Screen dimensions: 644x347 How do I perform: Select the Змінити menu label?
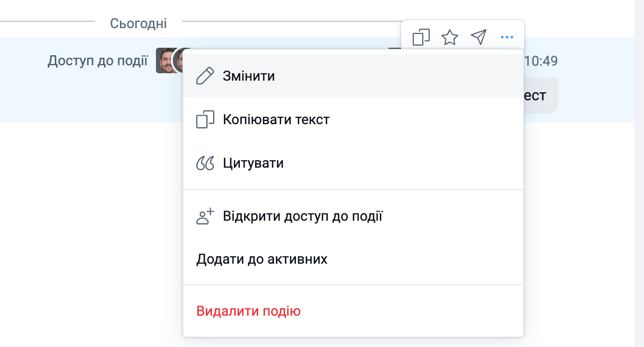(249, 76)
